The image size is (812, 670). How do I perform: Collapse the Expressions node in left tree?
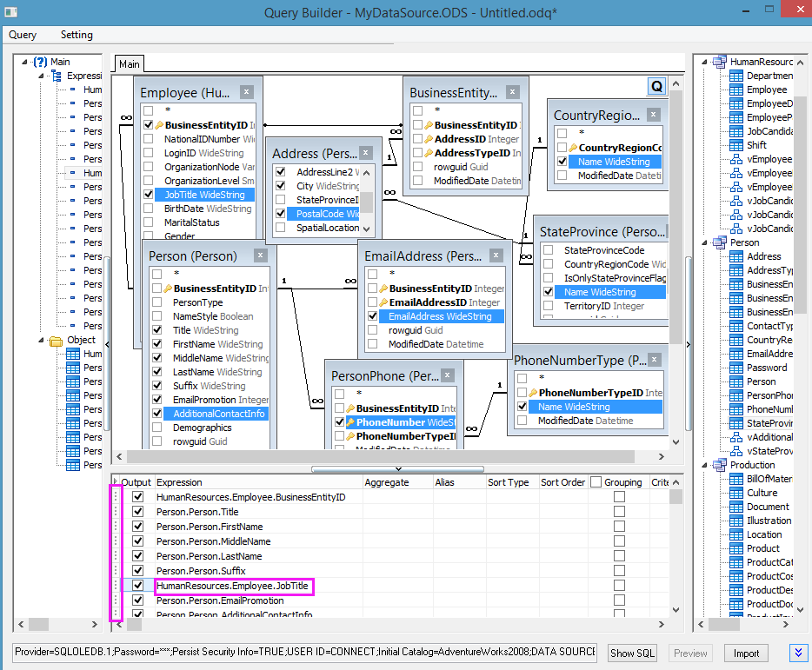[x=41, y=76]
